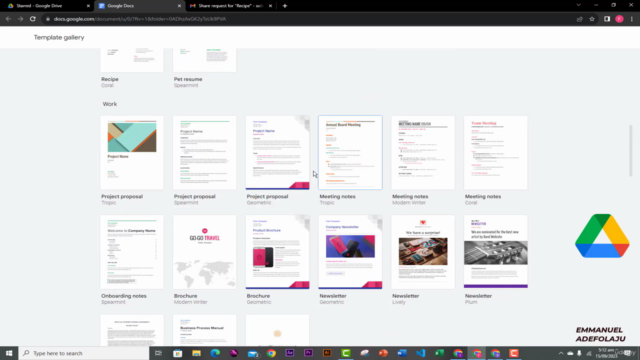Open the browser side panel icon
This screenshot has width=640, height=360.
607,19
